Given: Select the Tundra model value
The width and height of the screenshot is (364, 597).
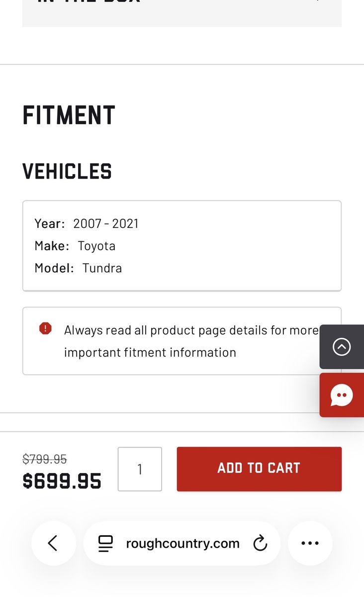Looking at the screenshot, I should point(102,268).
